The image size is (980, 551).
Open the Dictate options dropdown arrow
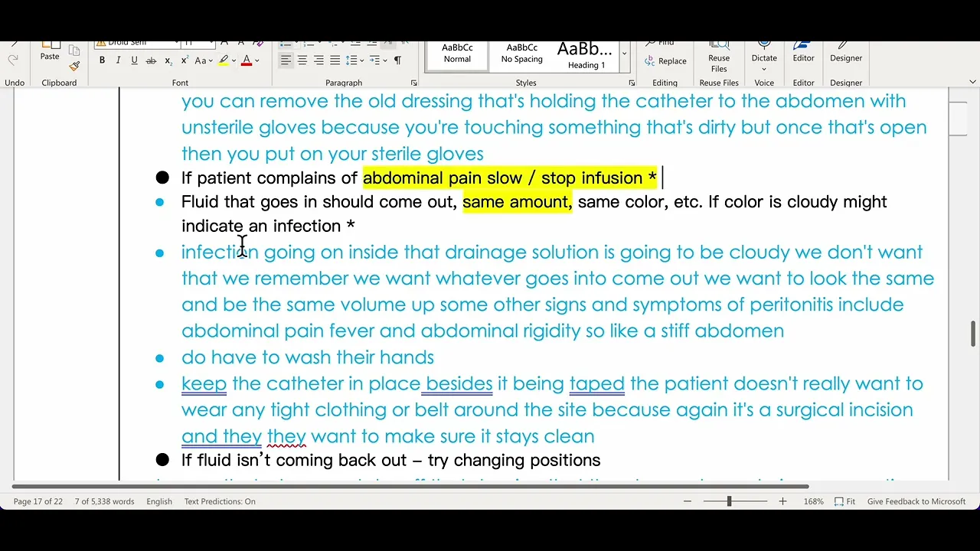pyautogui.click(x=764, y=69)
